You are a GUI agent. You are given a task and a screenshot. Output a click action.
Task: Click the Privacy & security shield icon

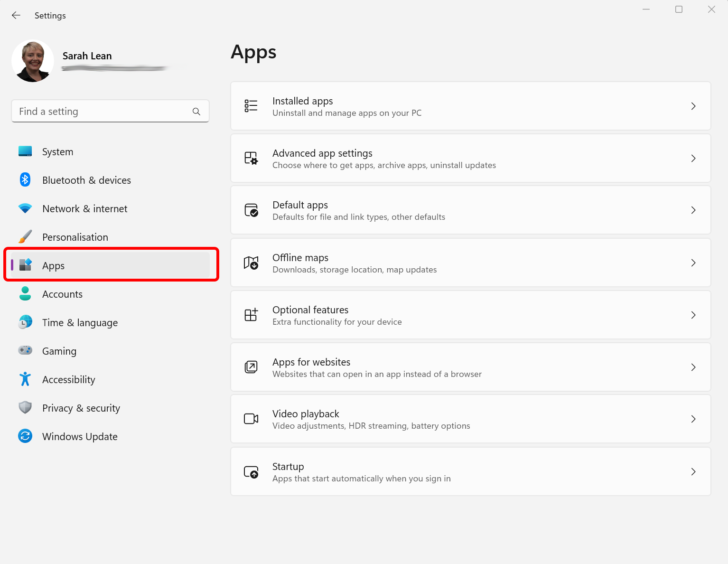[x=25, y=407]
